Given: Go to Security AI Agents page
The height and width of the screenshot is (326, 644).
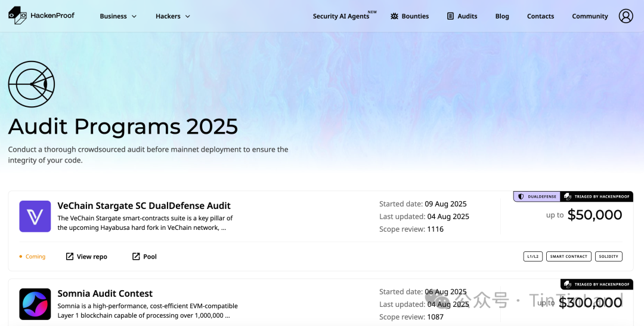Looking at the screenshot, I should point(341,16).
